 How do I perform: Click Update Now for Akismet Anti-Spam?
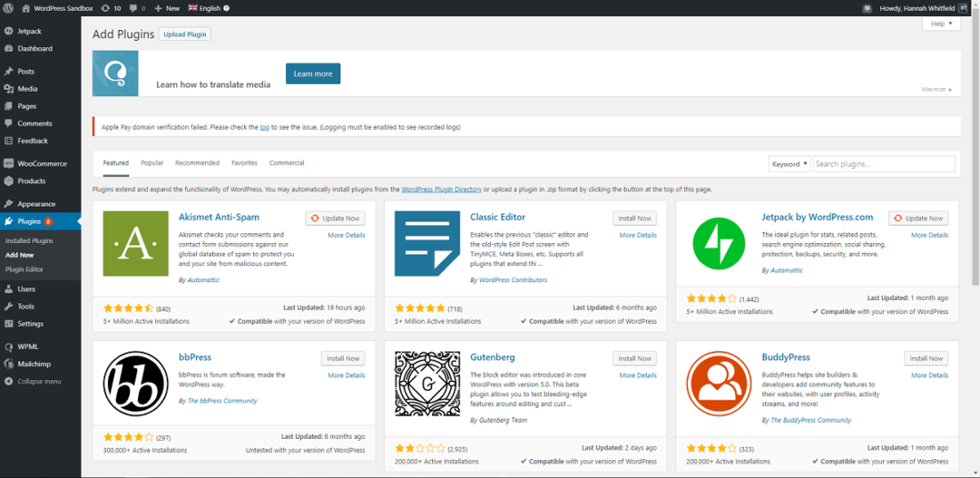click(x=336, y=218)
